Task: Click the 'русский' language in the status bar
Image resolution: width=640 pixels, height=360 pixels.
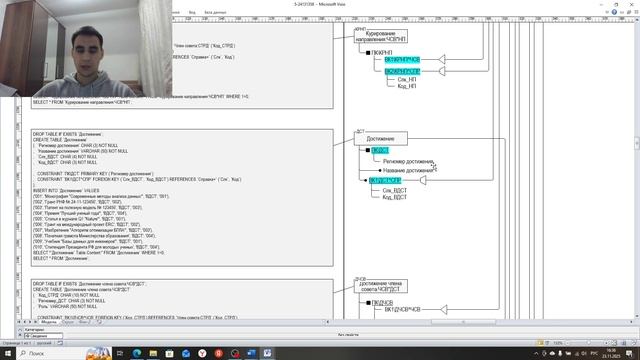Action: click(44, 343)
